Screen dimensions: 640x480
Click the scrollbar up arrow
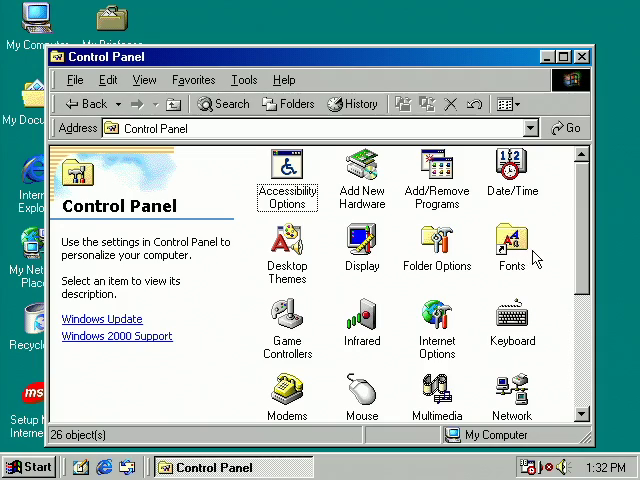(x=581, y=155)
